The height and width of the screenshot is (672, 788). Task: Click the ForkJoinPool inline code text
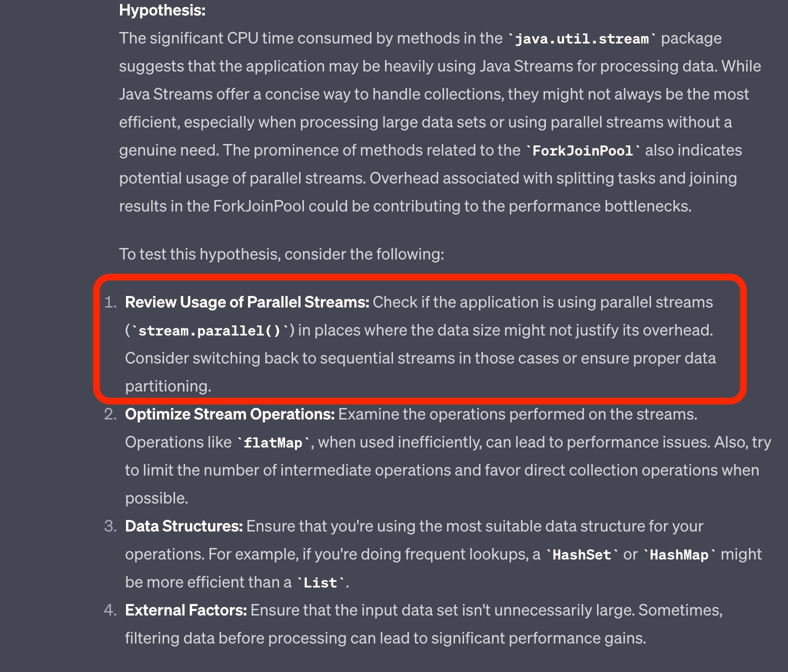tap(582, 151)
